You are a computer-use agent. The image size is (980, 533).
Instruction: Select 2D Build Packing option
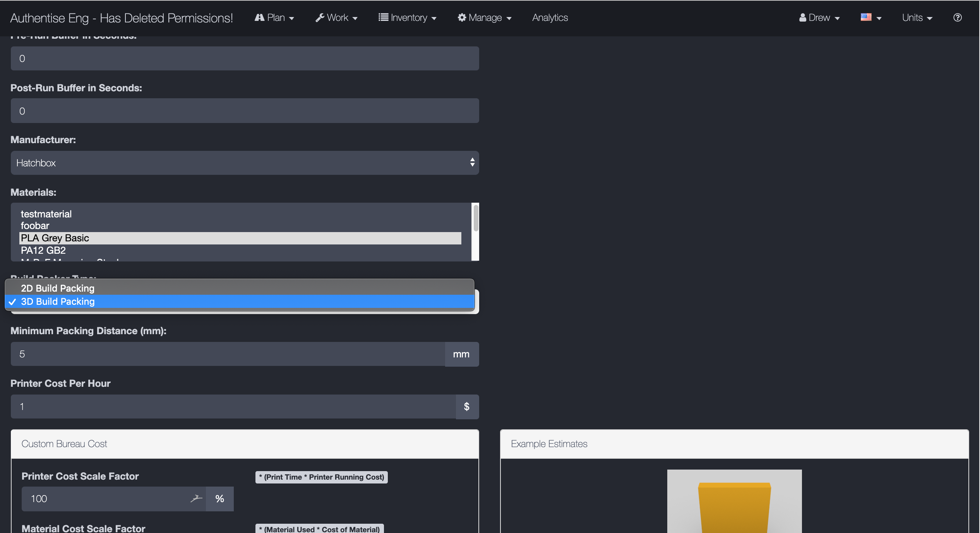point(58,288)
